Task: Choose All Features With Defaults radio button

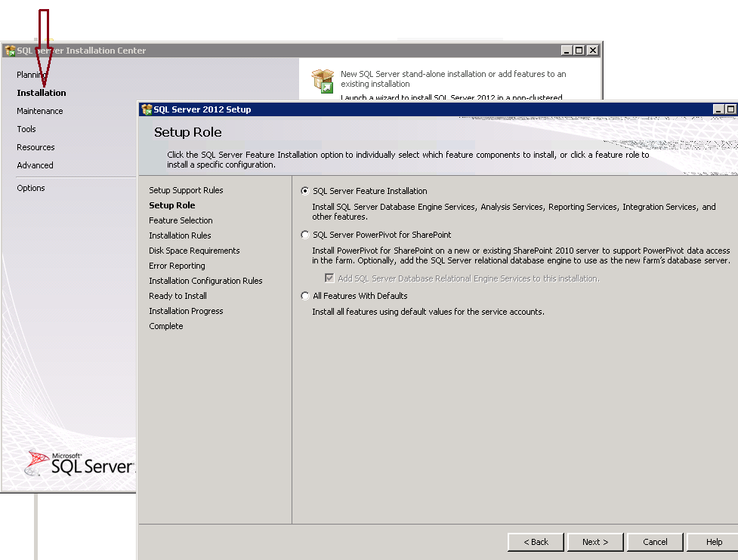Action: (305, 296)
